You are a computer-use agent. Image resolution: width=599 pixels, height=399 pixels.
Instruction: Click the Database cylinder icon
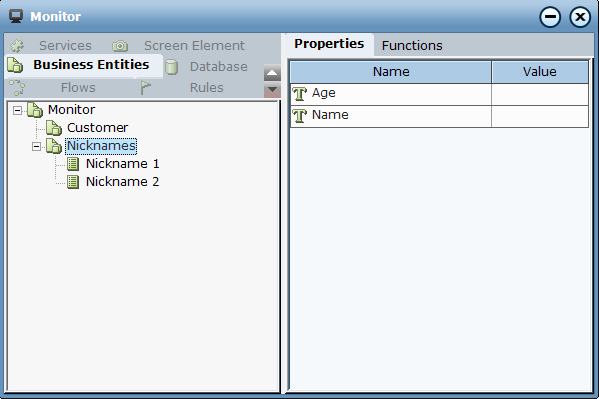[172, 67]
